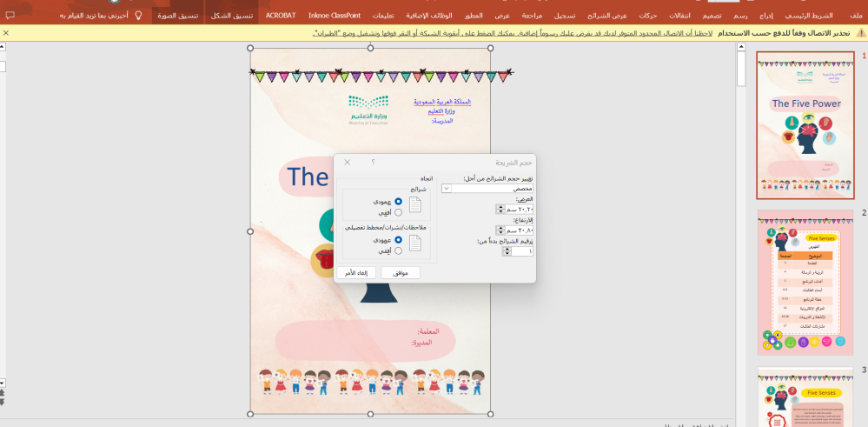The image size is (868, 427).
Task: Open the comments icon in the ribbon corner
Action: 10,15
